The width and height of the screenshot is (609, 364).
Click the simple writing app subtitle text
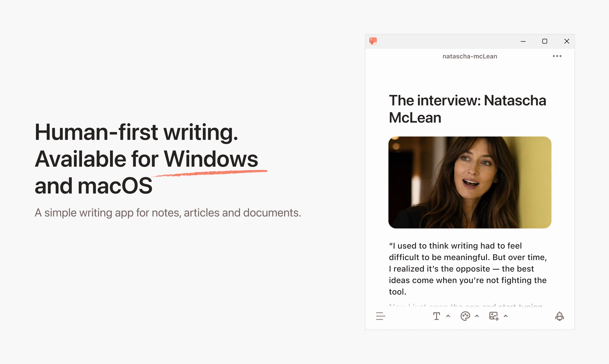(168, 213)
